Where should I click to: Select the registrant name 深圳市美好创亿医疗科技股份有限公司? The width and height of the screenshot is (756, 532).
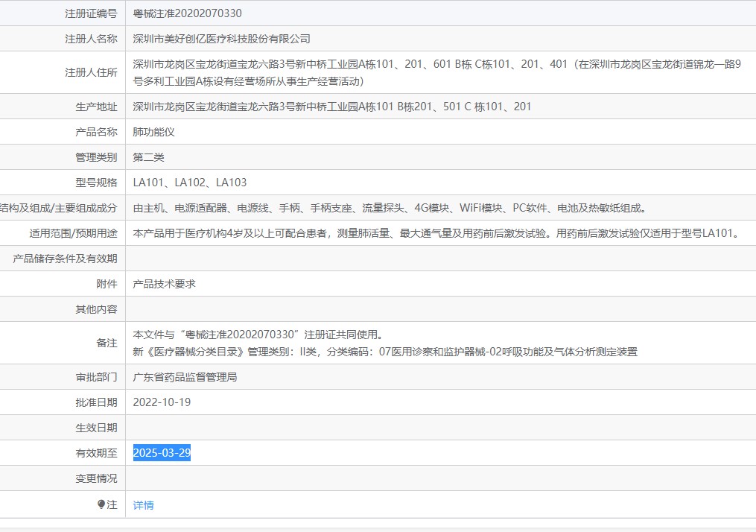point(221,39)
